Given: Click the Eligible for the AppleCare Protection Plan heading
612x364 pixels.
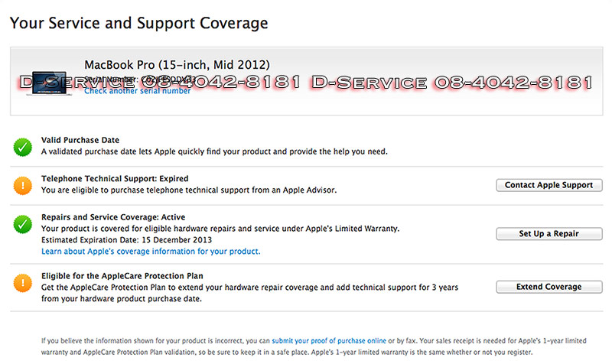Looking at the screenshot, I should [122, 275].
